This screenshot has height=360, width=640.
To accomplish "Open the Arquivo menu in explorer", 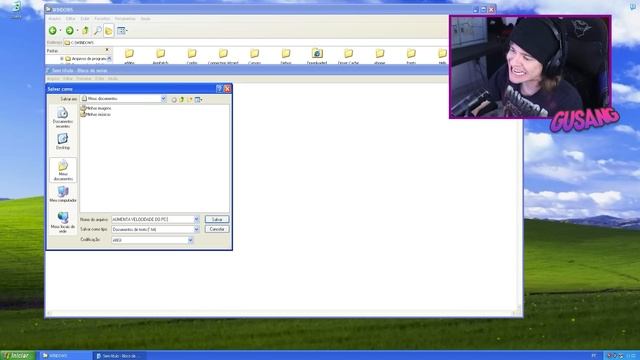I will [54, 19].
